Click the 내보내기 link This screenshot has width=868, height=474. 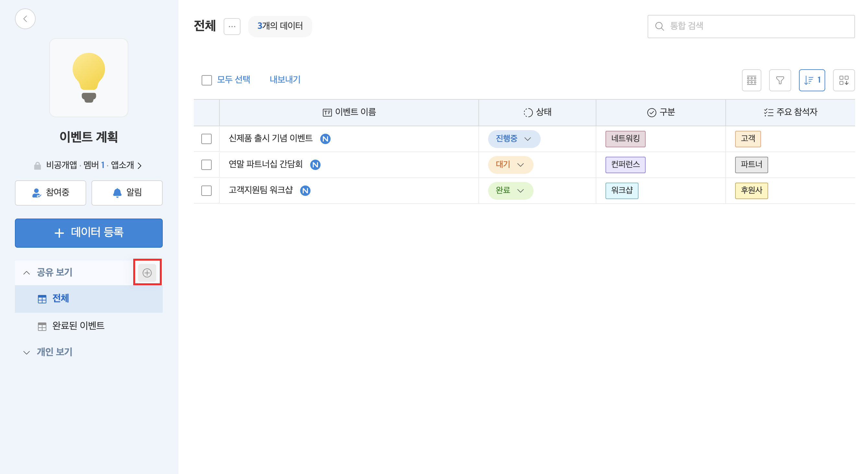pos(285,79)
